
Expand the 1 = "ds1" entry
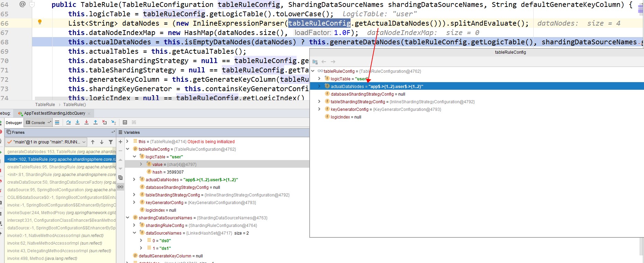[141, 248]
